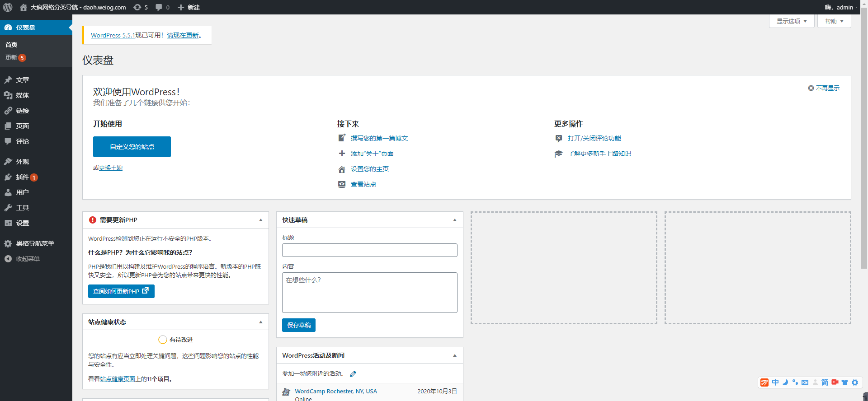Click the 自定义您的站点 button

(132, 147)
